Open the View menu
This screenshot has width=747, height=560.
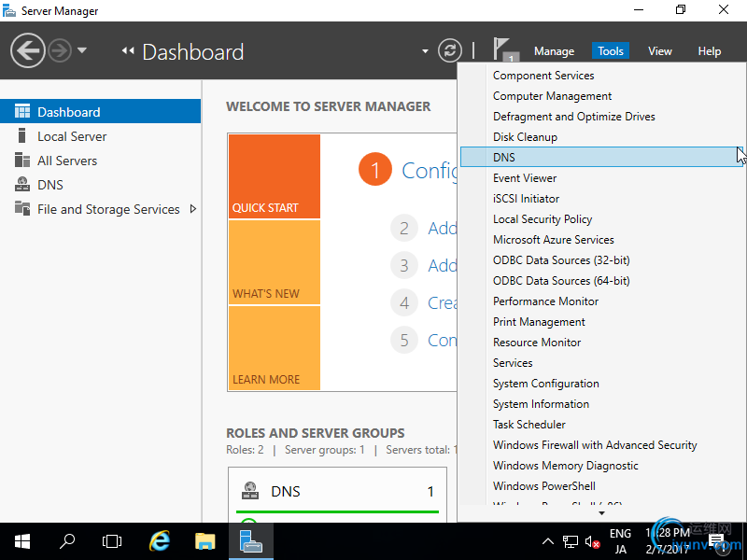click(x=660, y=51)
